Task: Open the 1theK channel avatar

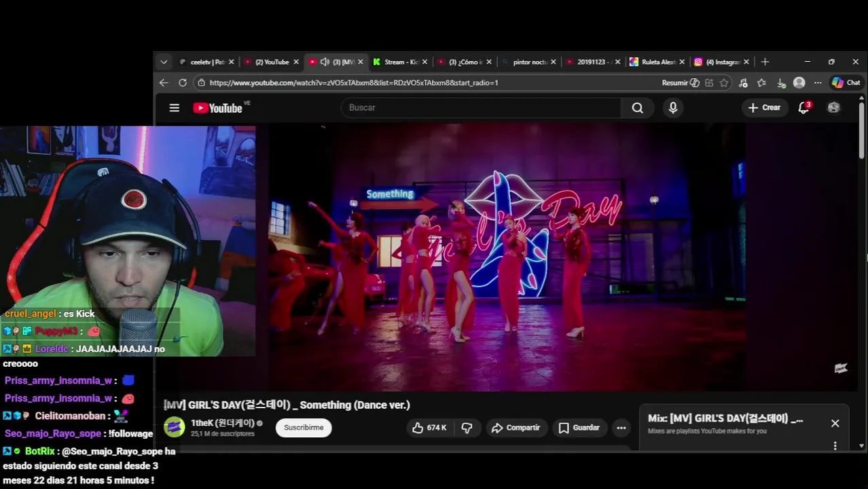Action: coord(175,427)
